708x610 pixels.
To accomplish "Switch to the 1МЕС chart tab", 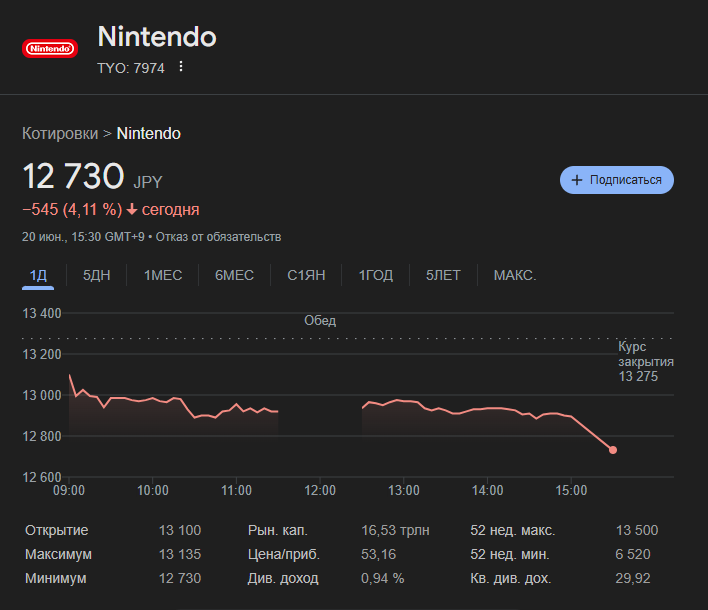I will click(163, 275).
